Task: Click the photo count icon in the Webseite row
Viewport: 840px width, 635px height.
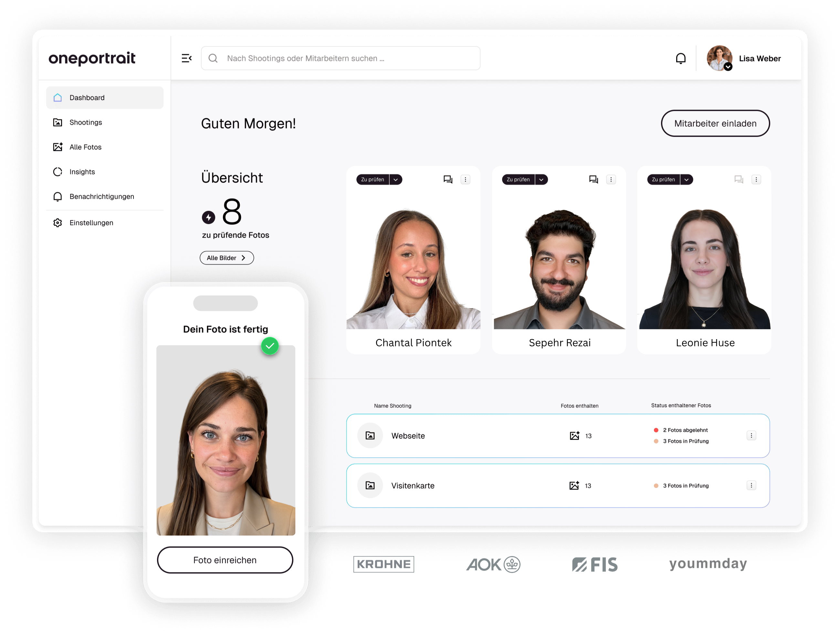Action: 574,435
